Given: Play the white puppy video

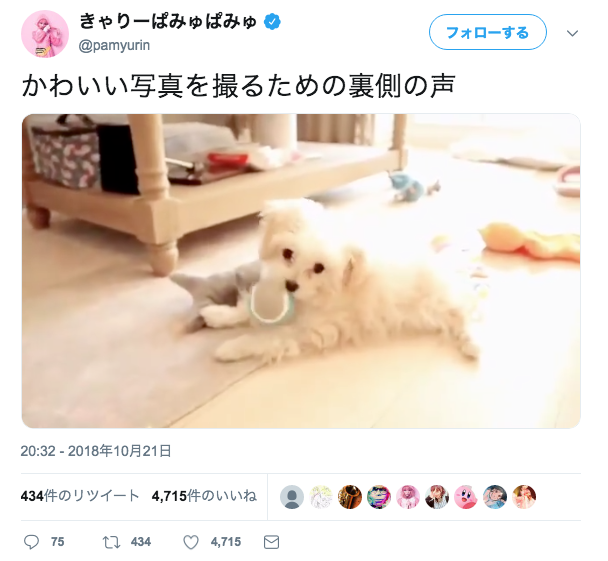Looking at the screenshot, I should [301, 271].
